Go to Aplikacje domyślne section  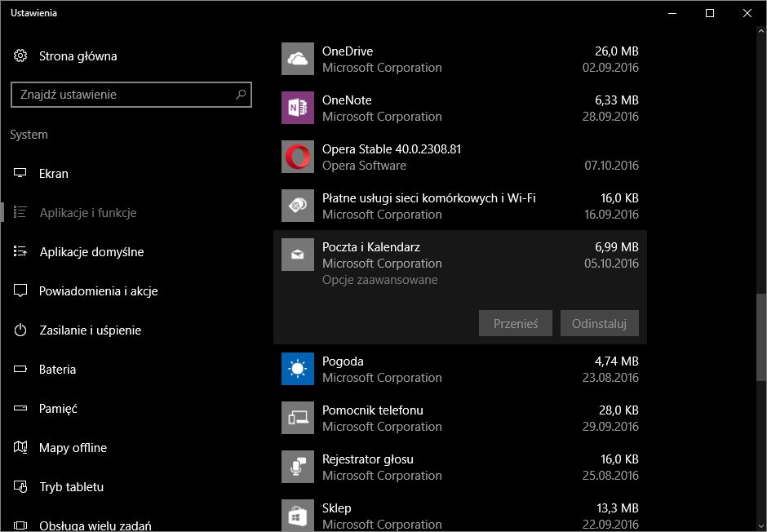[91, 252]
